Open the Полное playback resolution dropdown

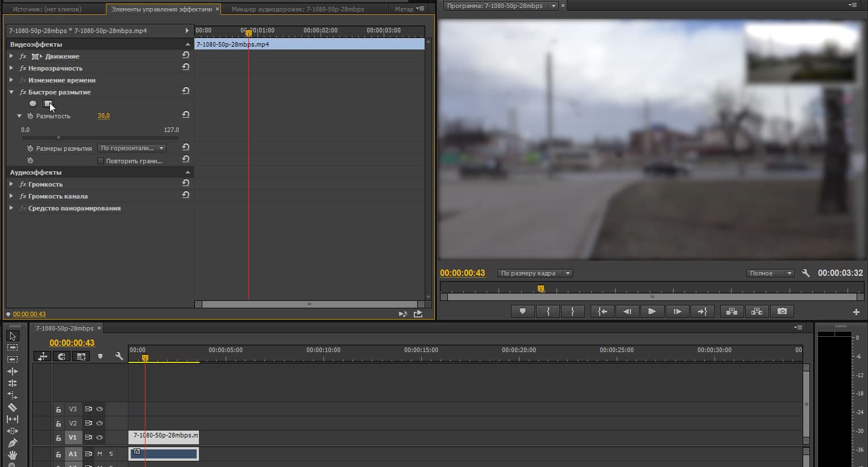coord(770,273)
